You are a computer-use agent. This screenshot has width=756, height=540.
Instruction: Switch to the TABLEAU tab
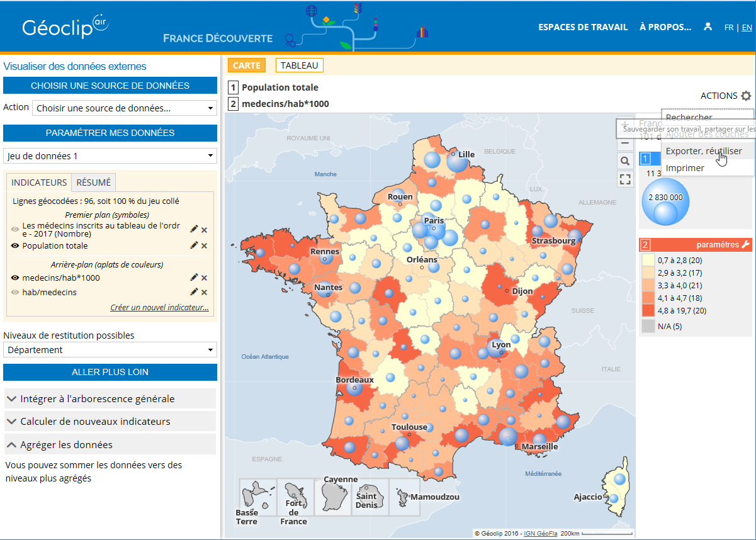click(300, 65)
